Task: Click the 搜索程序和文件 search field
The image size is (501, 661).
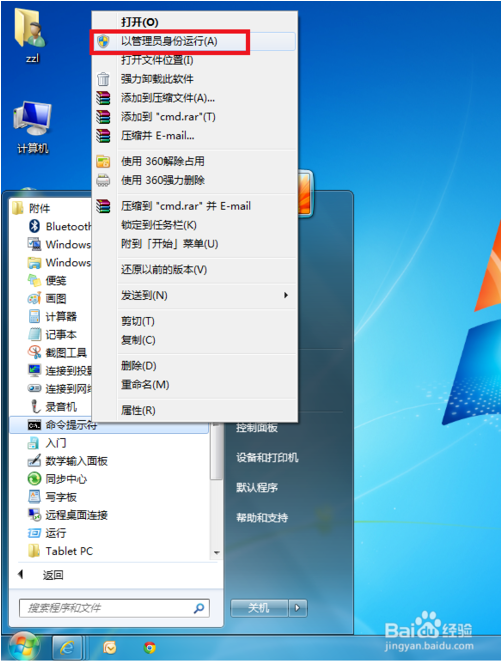Action: (x=114, y=608)
